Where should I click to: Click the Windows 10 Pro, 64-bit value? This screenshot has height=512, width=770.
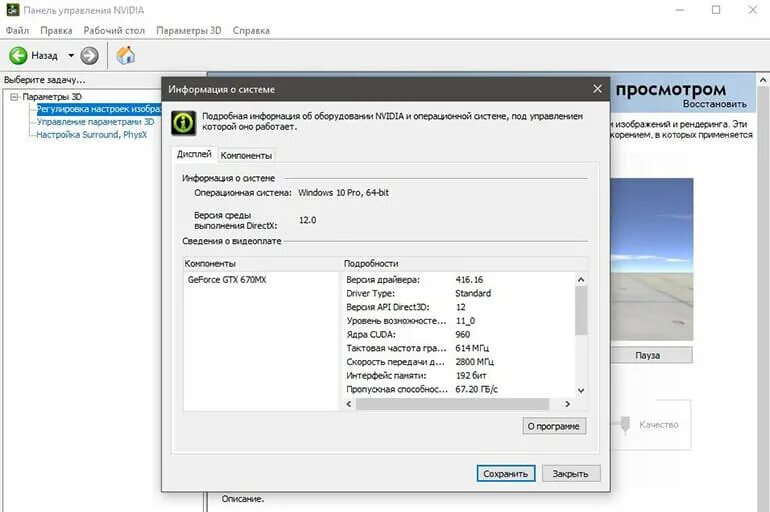pyautogui.click(x=344, y=193)
